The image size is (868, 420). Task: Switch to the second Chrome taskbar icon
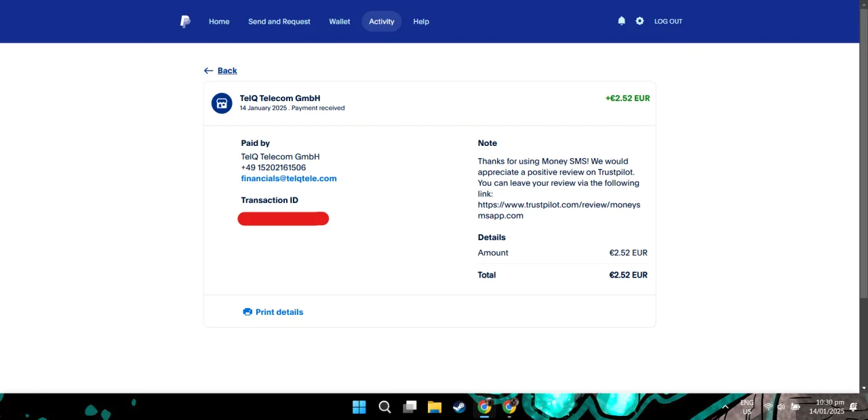(509, 407)
